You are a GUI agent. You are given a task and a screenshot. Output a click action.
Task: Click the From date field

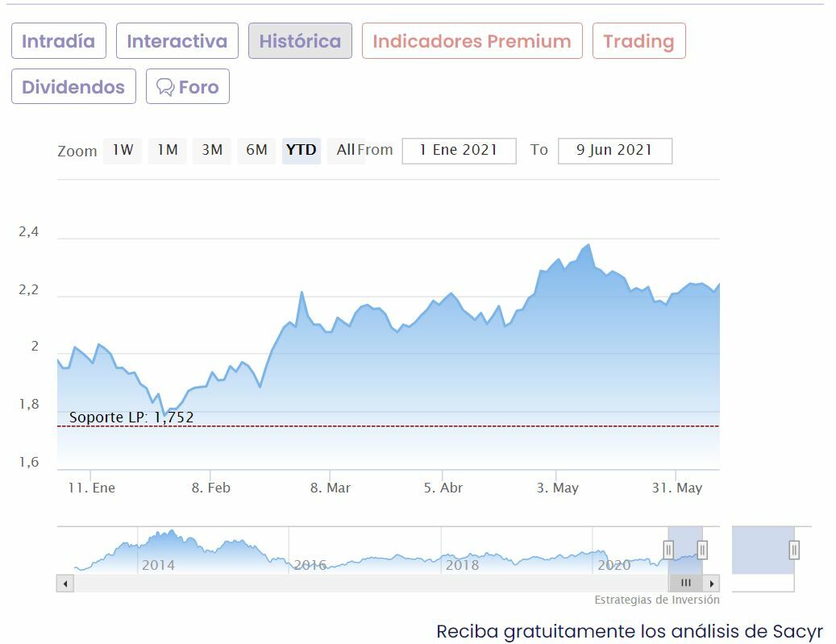point(459,150)
